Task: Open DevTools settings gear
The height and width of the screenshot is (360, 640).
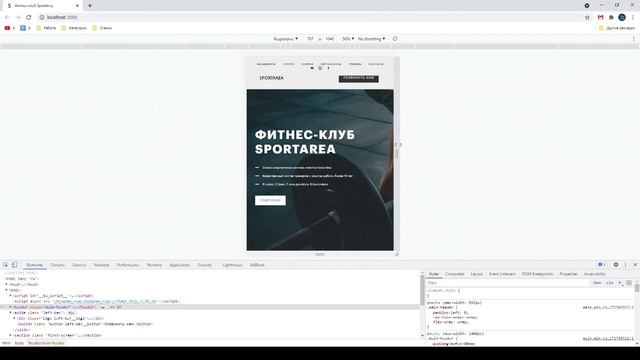Action: tap(616, 265)
